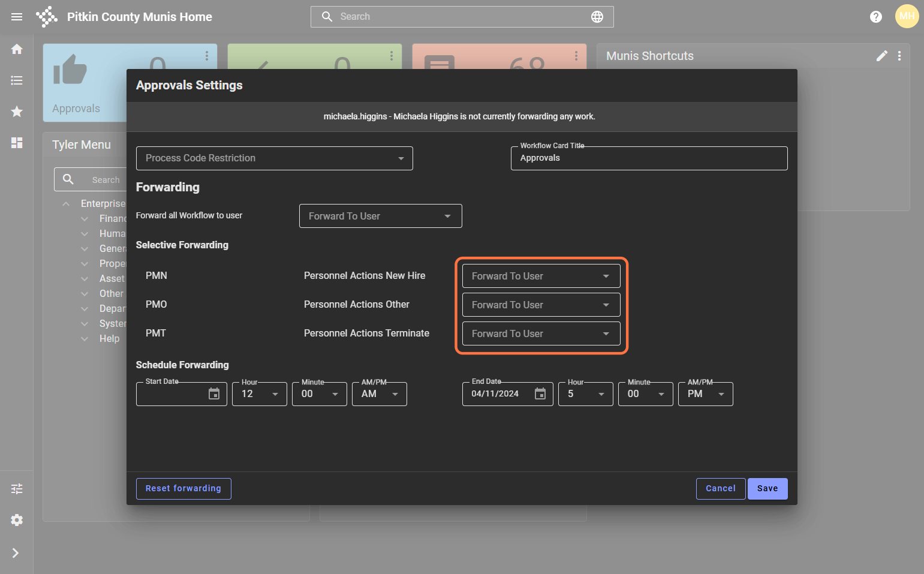The height and width of the screenshot is (574, 924).
Task: Open the green card three-dot menu
Action: [392, 56]
